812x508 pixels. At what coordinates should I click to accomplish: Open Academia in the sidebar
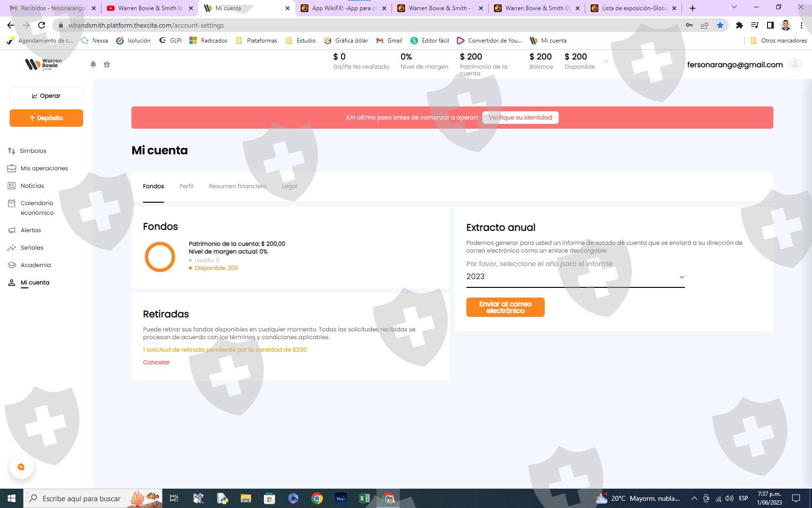click(x=29, y=265)
